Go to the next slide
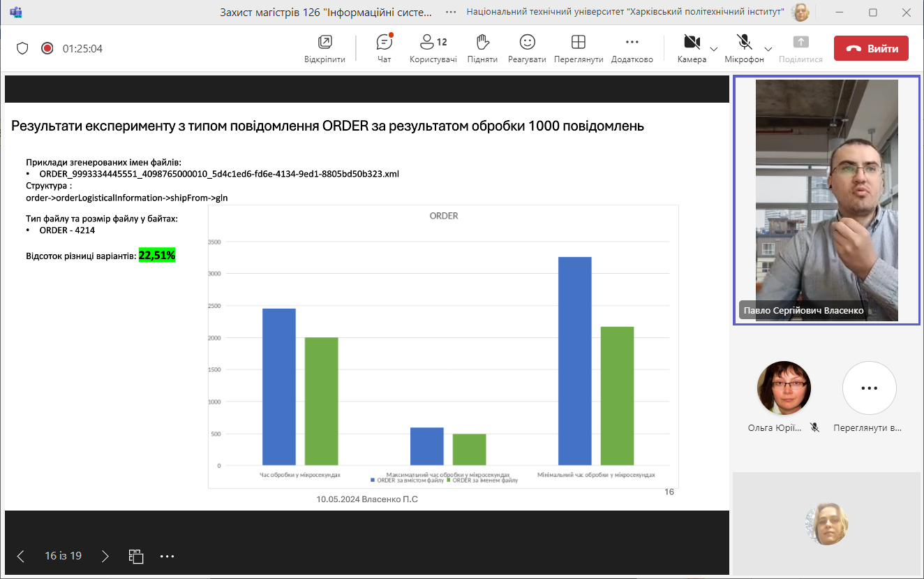This screenshot has height=579, width=924. 105,556
